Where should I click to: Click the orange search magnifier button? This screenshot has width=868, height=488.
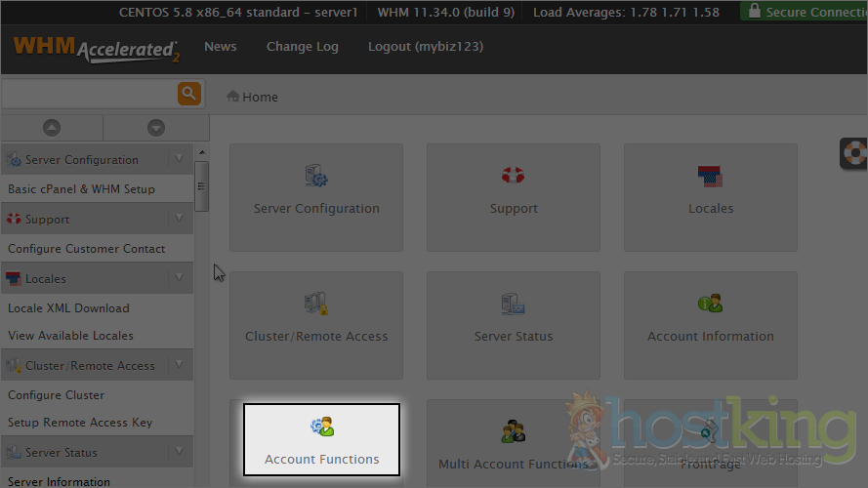(188, 94)
